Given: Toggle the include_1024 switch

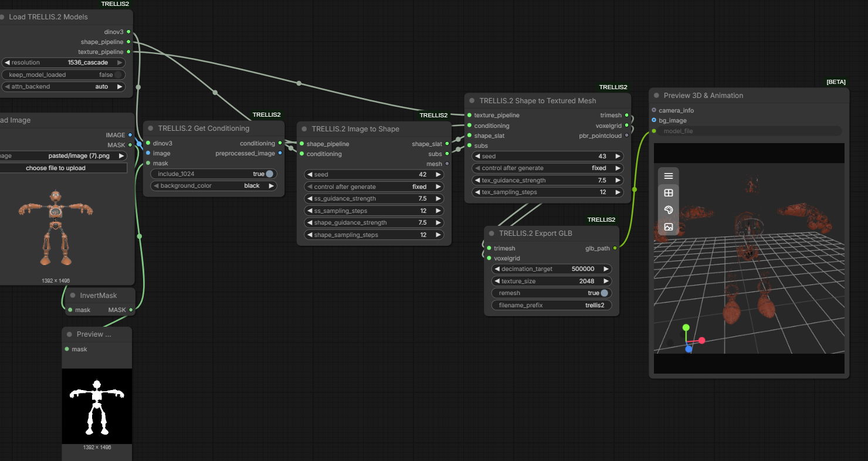Looking at the screenshot, I should click(269, 174).
